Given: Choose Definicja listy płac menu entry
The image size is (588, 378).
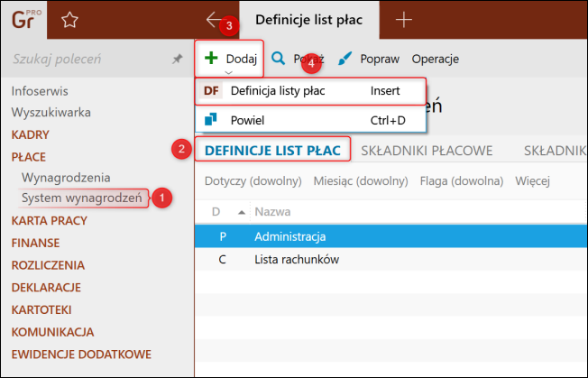Looking at the screenshot, I should (310, 91).
